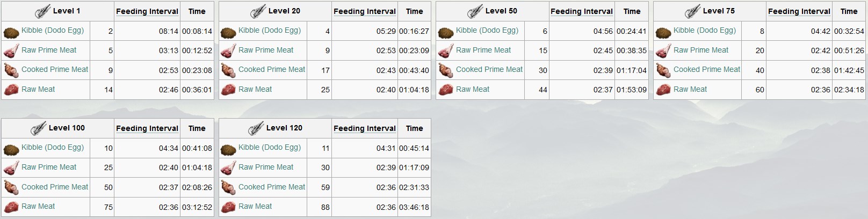The height and width of the screenshot is (219, 868).
Task: Open Kibble (Dodo Egg) link in Level 20 table
Action: (x=270, y=30)
